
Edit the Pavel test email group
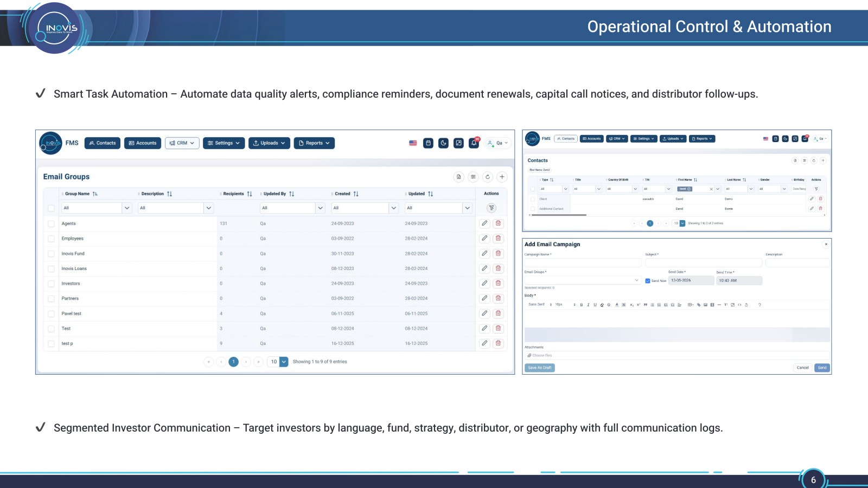pos(484,313)
